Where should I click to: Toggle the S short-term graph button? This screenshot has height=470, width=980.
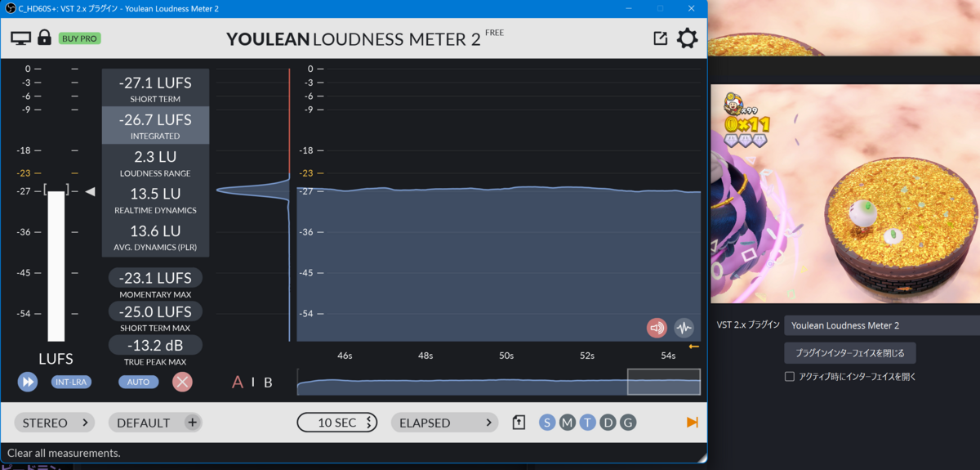547,423
